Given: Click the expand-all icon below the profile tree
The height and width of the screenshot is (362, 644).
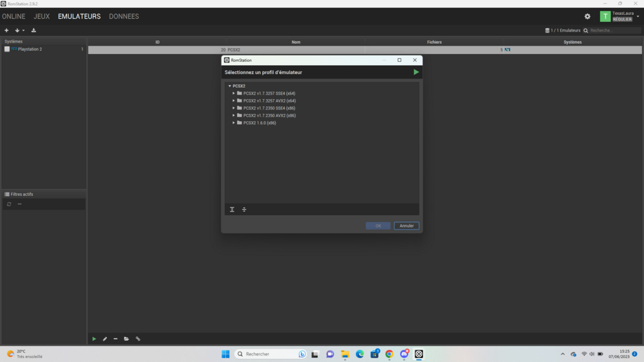Looking at the screenshot, I should coord(232,209).
